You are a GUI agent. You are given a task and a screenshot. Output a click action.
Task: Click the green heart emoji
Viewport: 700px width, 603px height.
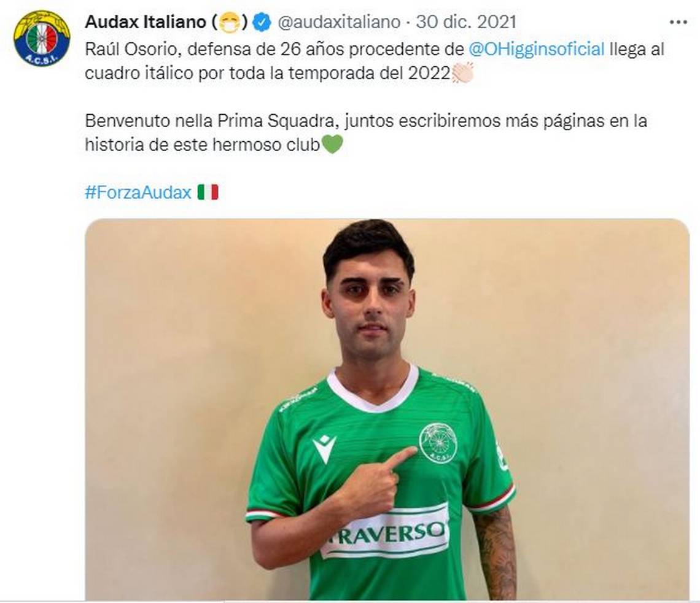[x=332, y=144]
